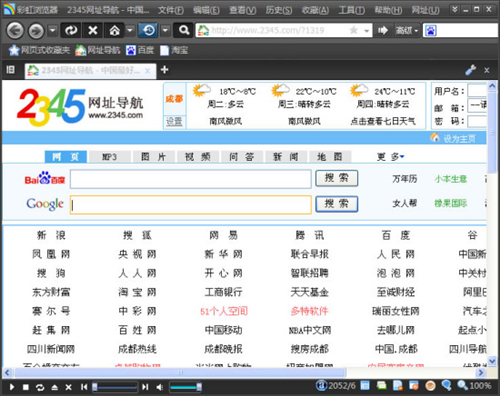
Task: Open the 工商银行 site link
Action: [223, 292]
